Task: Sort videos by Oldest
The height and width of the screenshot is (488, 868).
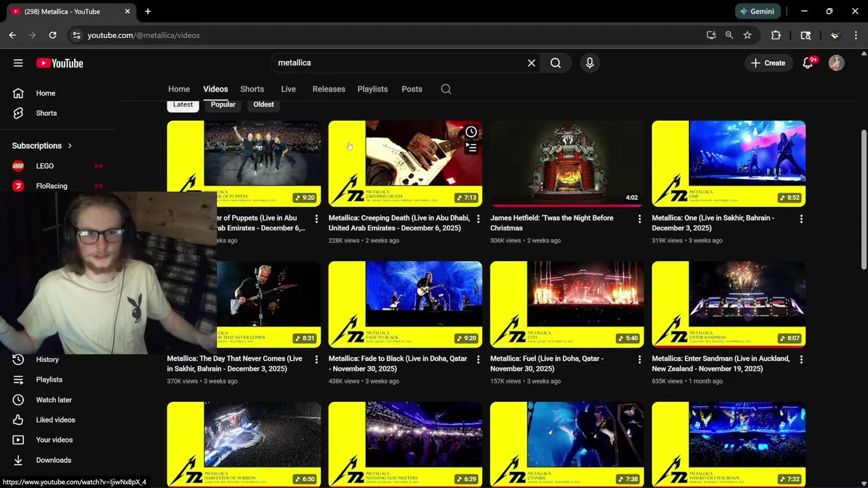Action: tap(264, 104)
